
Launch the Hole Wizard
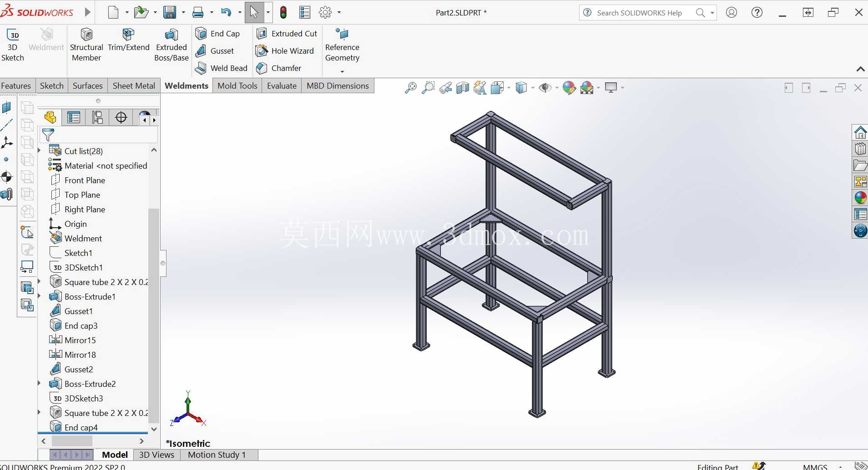click(285, 51)
